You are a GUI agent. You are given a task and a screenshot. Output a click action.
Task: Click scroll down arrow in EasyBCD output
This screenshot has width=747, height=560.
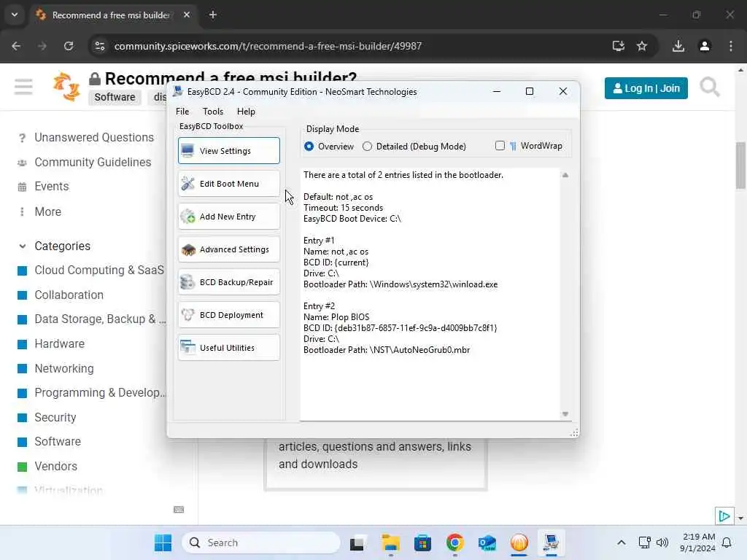(x=565, y=414)
